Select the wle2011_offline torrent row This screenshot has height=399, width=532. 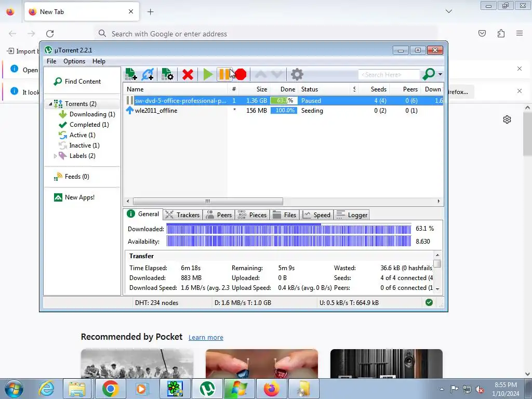tap(284, 111)
